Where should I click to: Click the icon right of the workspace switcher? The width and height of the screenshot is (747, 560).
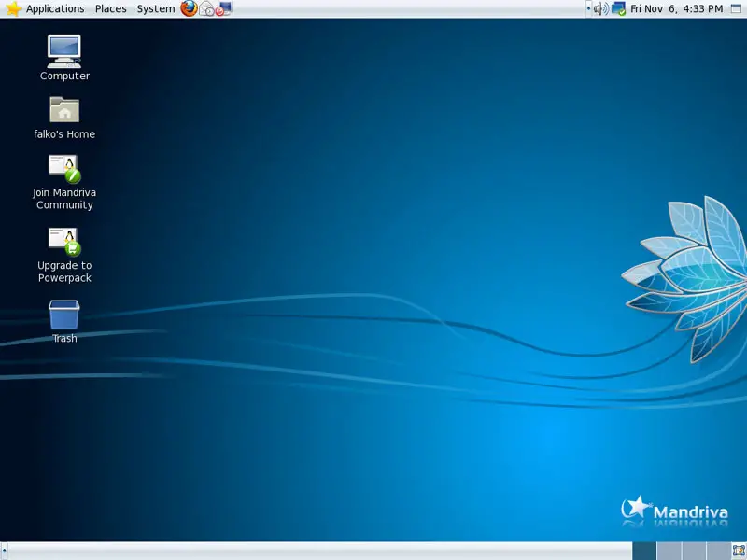click(739, 551)
